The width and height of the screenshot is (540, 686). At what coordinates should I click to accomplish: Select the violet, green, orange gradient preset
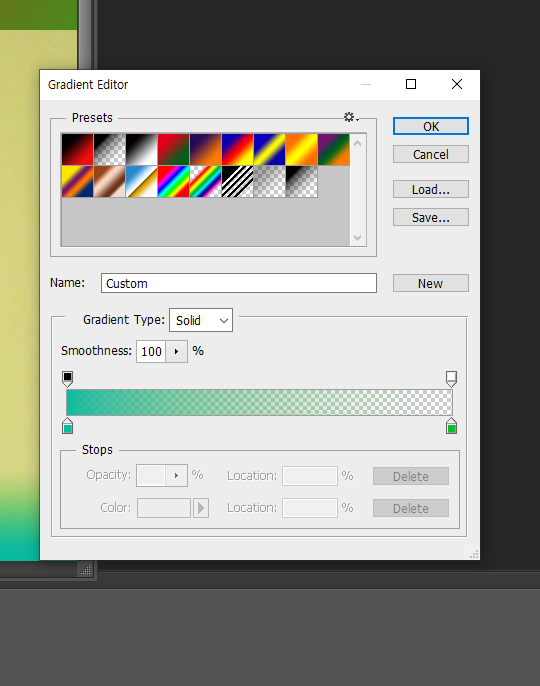[333, 150]
